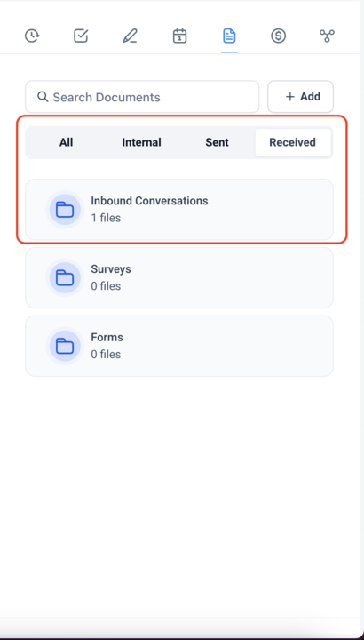This screenshot has height=640, width=364.
Task: Open the Forms folder
Action: (179, 346)
